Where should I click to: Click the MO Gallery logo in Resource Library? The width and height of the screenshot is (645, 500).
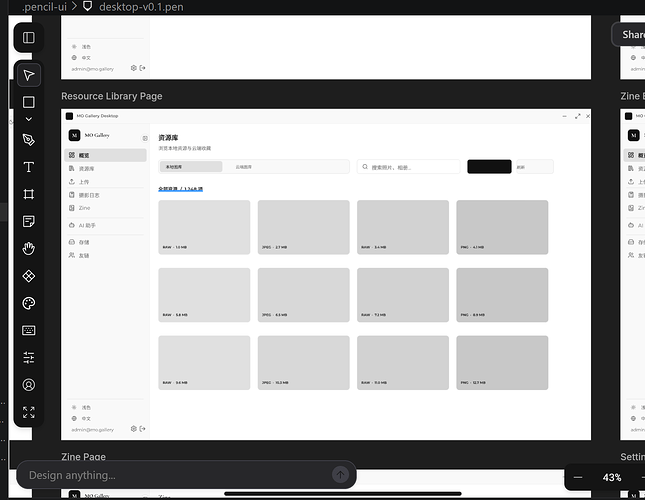pyautogui.click(x=74, y=135)
